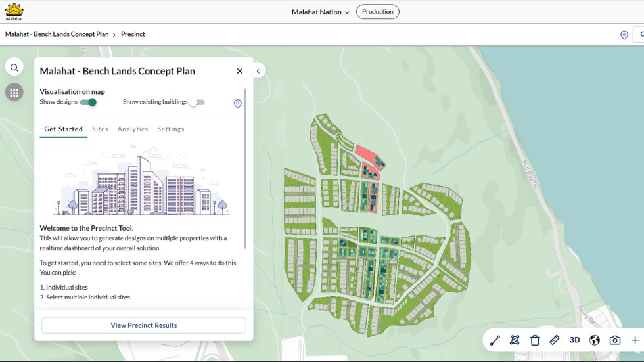Click the View Precinct Results button

pyautogui.click(x=144, y=325)
